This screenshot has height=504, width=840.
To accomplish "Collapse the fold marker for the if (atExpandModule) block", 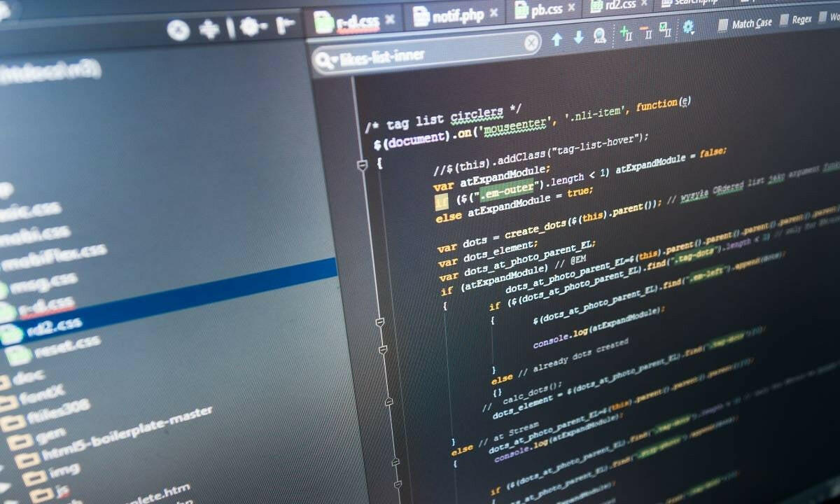I will pos(379,322).
